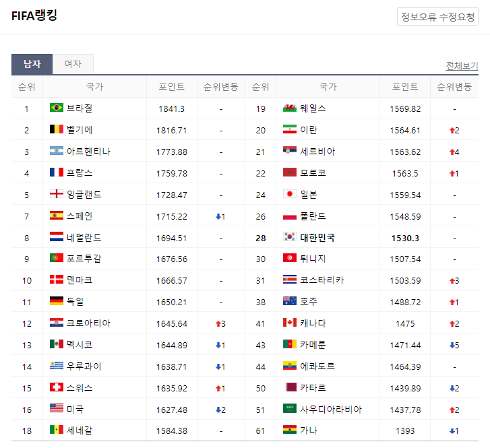Image resolution: width=490 pixels, height=448 pixels.
Task: Click the country name 에콰도르
Action: pyautogui.click(x=317, y=366)
